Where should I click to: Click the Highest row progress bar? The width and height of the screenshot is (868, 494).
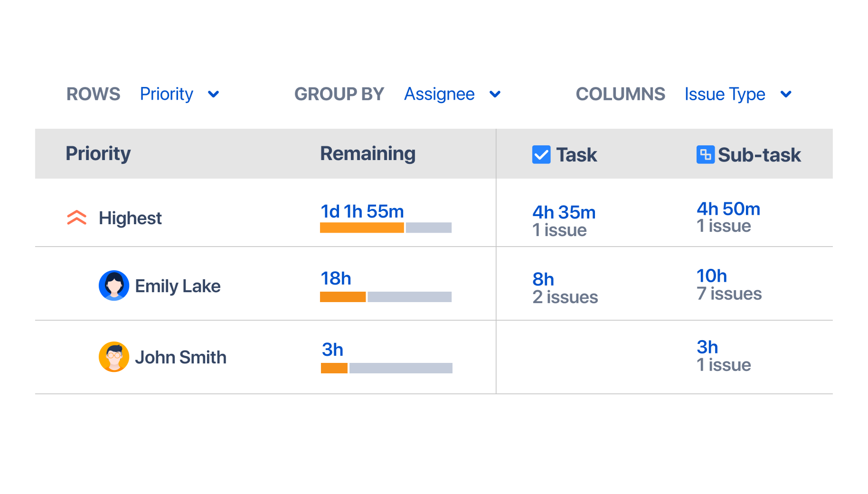[x=386, y=228]
